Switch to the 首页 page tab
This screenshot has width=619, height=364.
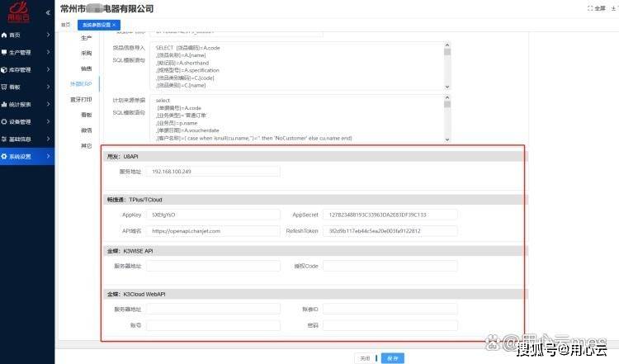(x=66, y=25)
